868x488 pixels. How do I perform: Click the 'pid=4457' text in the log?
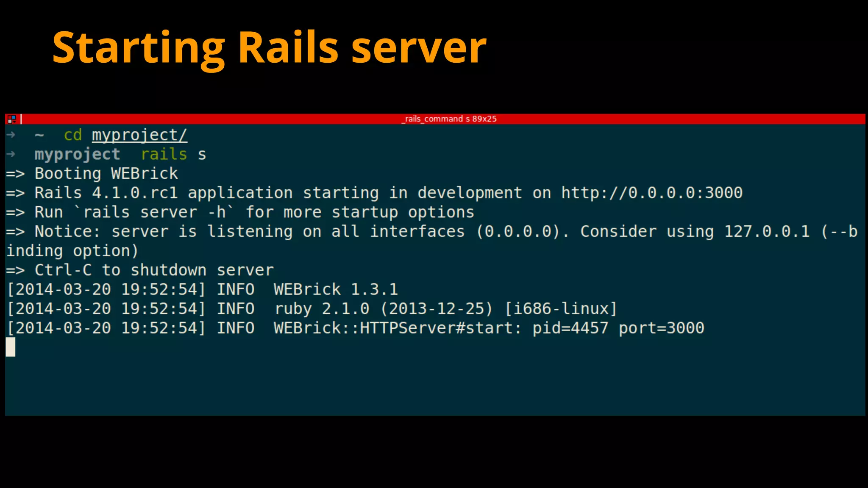(x=570, y=328)
